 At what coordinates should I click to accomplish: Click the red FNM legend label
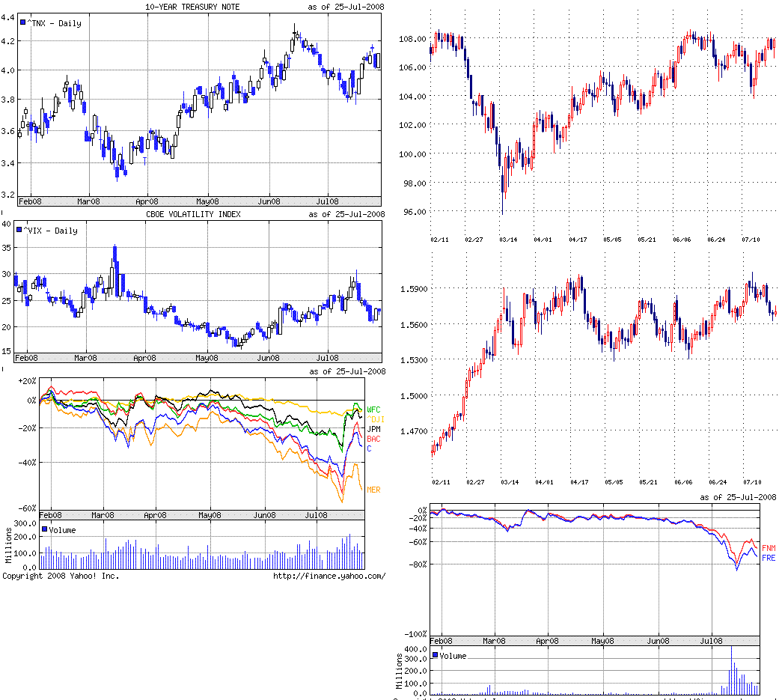coord(769,549)
